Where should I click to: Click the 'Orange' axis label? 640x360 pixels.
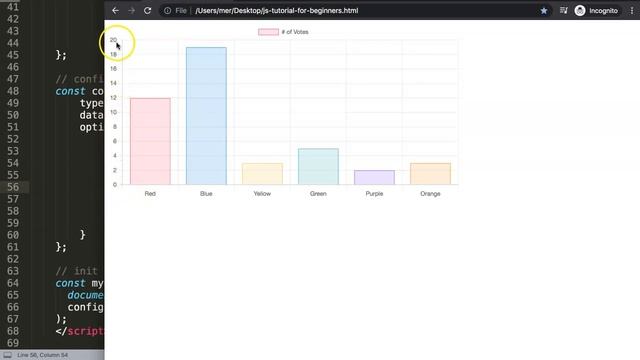point(430,193)
